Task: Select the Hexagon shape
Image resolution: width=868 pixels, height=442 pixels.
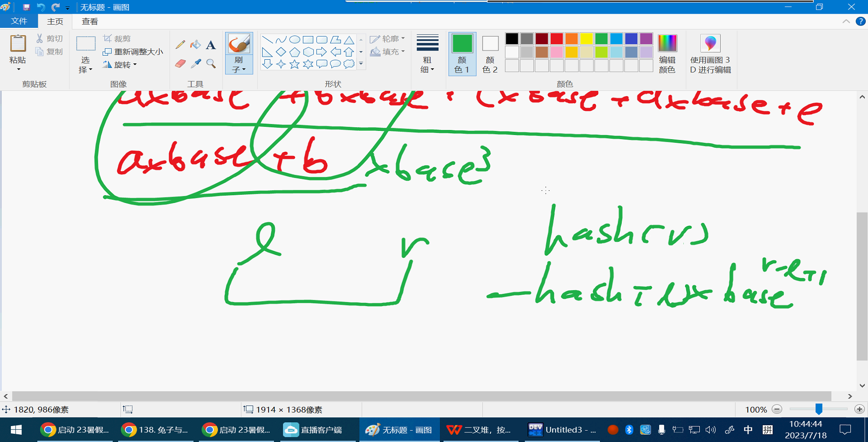Action: [x=308, y=52]
